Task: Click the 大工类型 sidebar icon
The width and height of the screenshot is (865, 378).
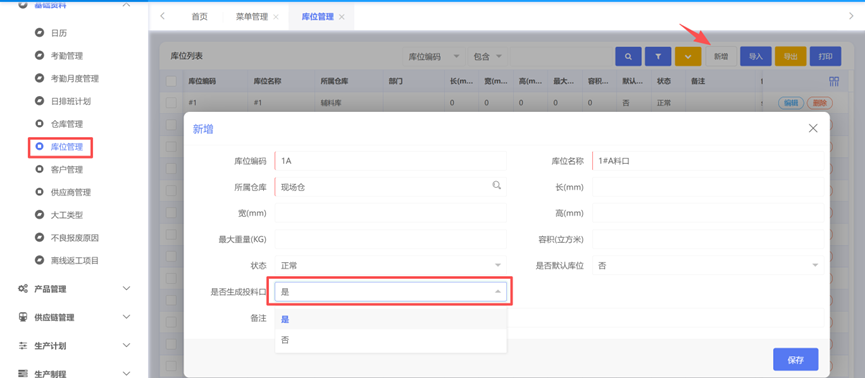Action: pyautogui.click(x=39, y=215)
